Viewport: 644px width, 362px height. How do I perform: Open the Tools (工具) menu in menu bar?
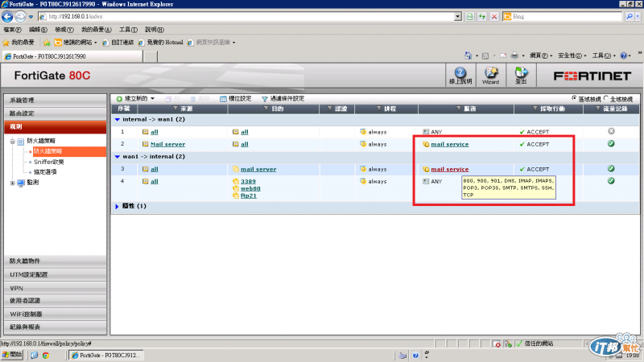click(128, 30)
